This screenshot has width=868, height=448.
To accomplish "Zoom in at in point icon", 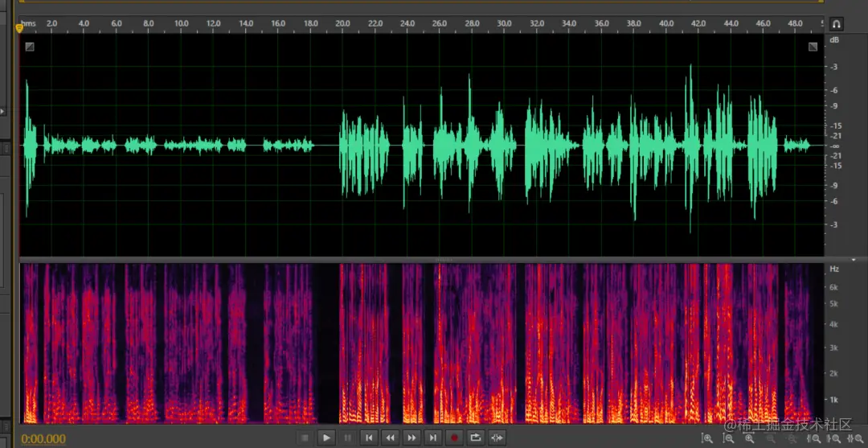I will click(814, 438).
